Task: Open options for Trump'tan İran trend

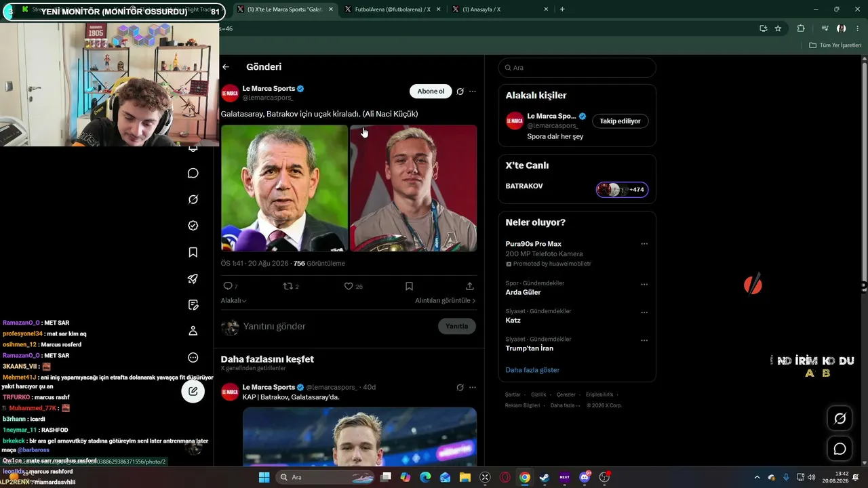Action: pyautogui.click(x=644, y=340)
